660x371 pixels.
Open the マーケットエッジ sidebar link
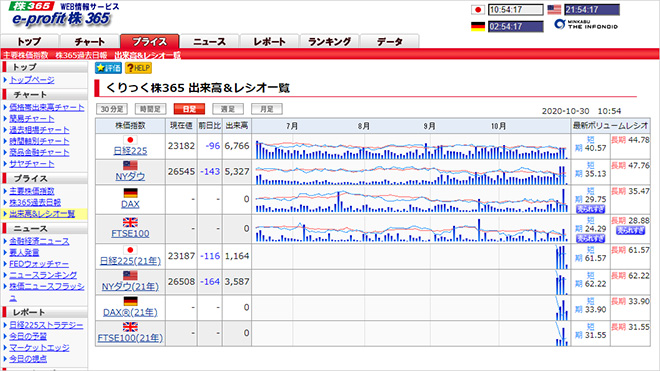tap(39, 348)
